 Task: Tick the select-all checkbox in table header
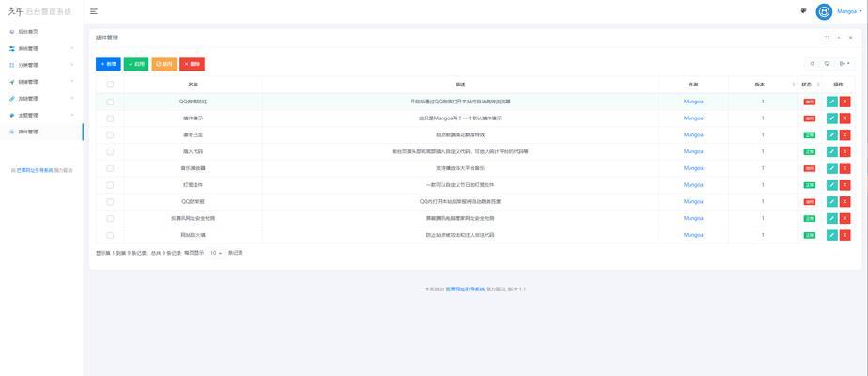point(110,85)
